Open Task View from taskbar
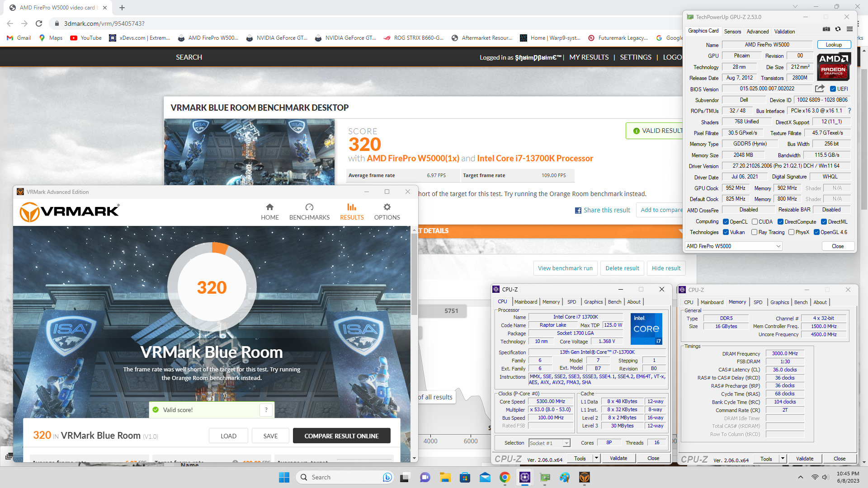 [x=405, y=477]
